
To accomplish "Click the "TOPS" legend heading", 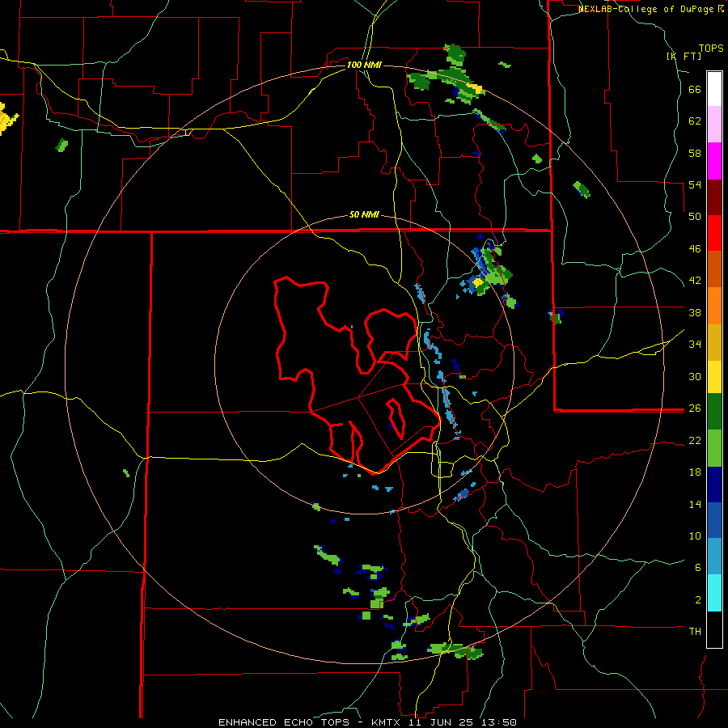I will coord(711,48).
